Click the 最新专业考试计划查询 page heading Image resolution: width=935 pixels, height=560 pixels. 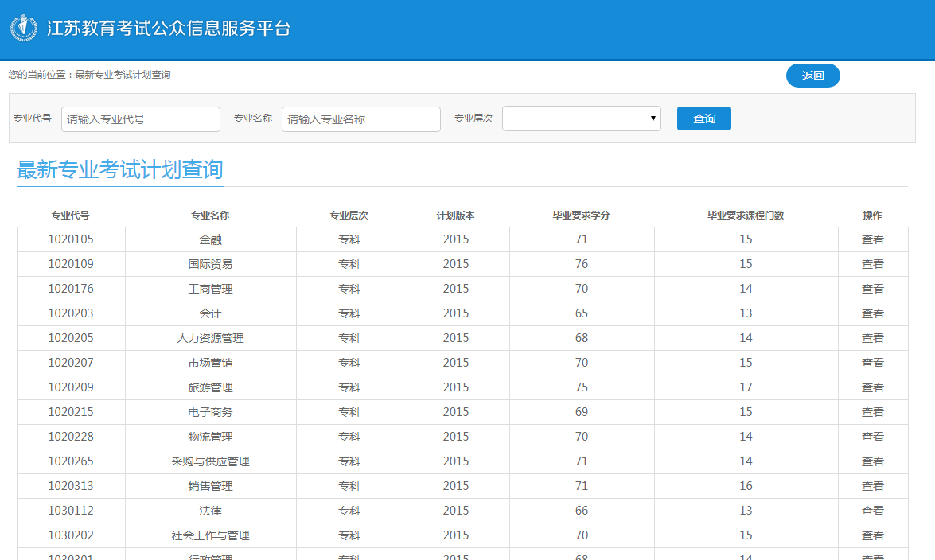click(120, 169)
